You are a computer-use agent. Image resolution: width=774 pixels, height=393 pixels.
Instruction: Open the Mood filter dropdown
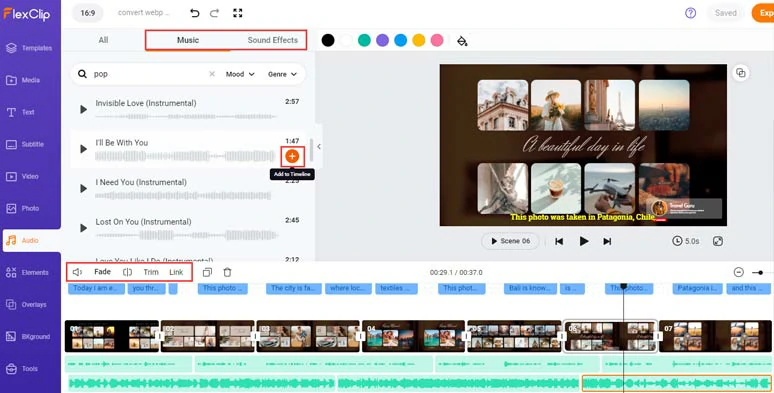240,74
